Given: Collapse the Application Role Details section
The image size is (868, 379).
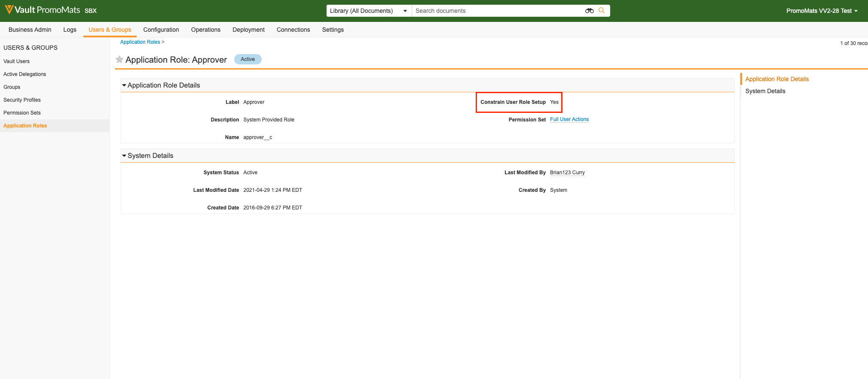Looking at the screenshot, I should (x=124, y=85).
